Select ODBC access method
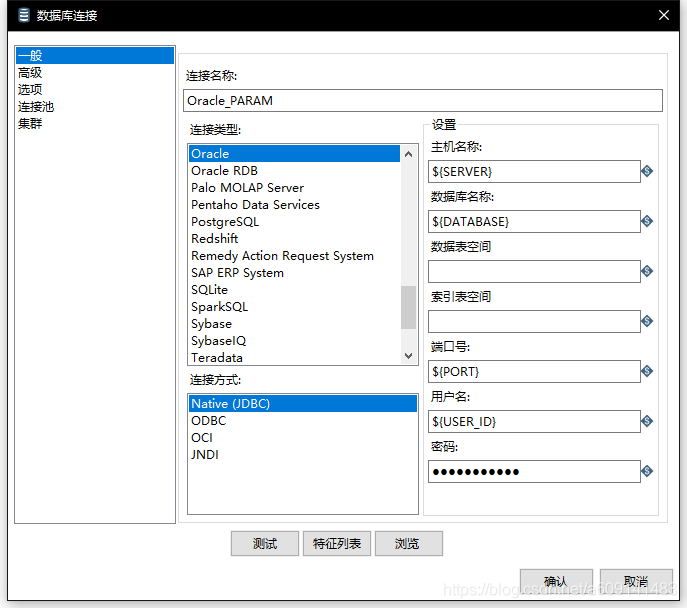The height and width of the screenshot is (608, 687). click(303, 421)
